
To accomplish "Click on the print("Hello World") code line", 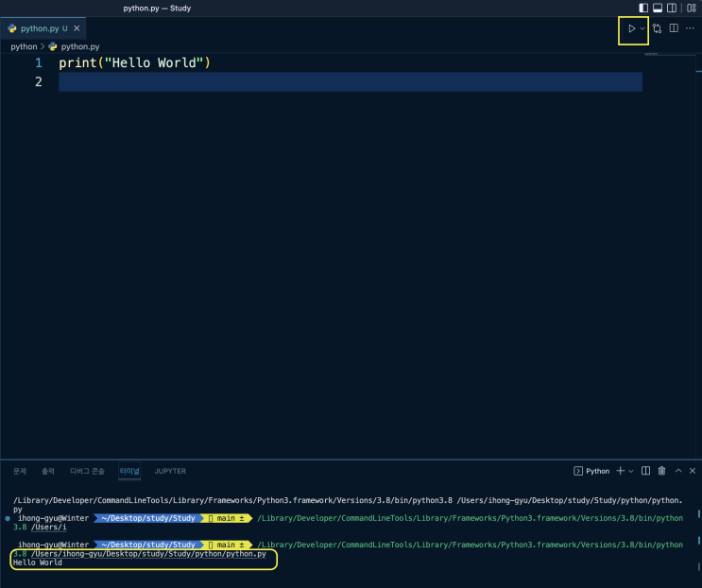I will pyautogui.click(x=134, y=62).
